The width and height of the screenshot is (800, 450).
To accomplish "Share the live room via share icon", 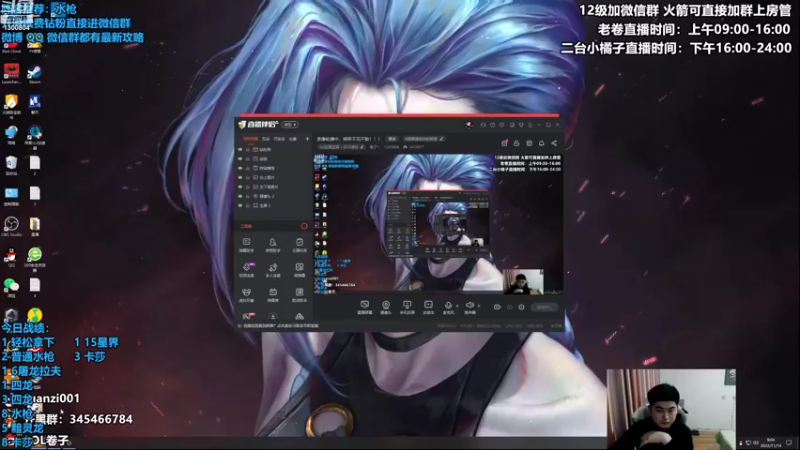I will coord(554,143).
